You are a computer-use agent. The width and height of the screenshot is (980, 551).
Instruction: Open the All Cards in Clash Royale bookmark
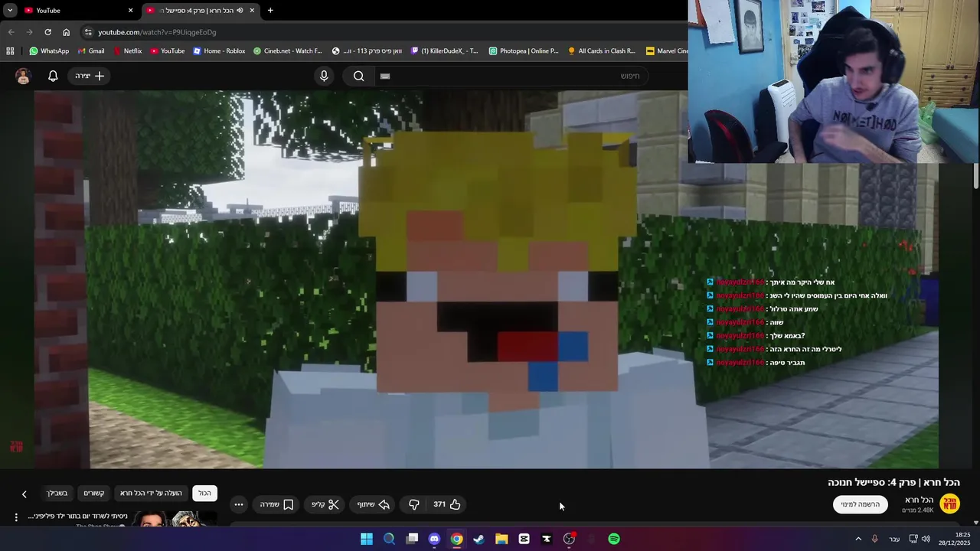pos(601,51)
